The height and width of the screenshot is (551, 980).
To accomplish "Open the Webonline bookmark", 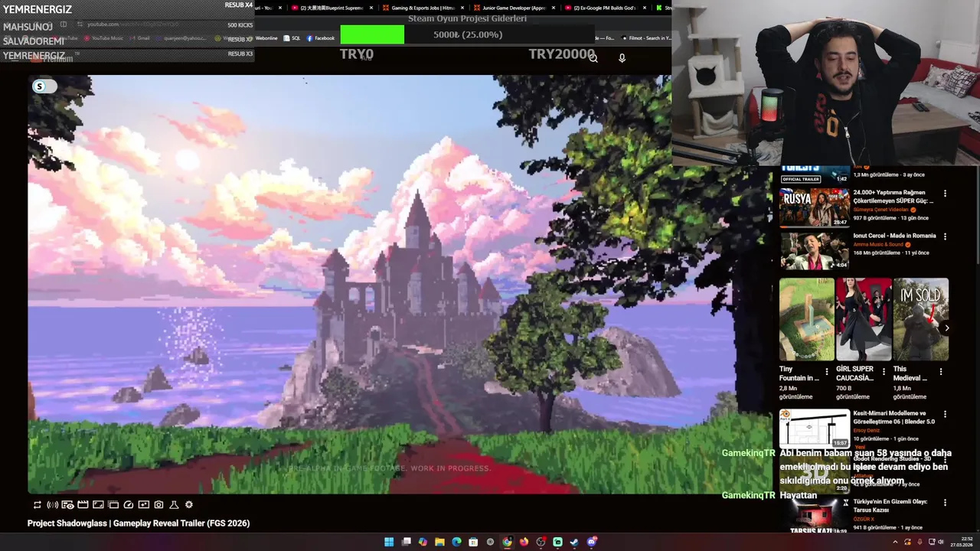I will click(266, 38).
